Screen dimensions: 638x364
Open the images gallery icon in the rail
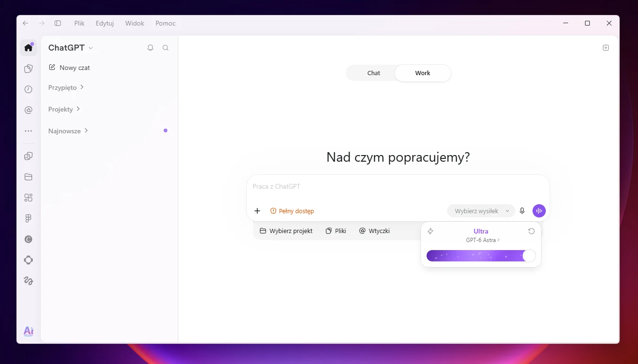pyautogui.click(x=28, y=156)
